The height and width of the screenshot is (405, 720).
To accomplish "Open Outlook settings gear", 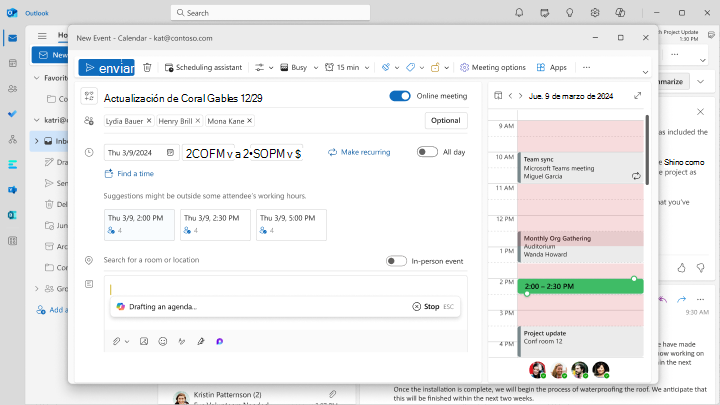I will click(595, 13).
